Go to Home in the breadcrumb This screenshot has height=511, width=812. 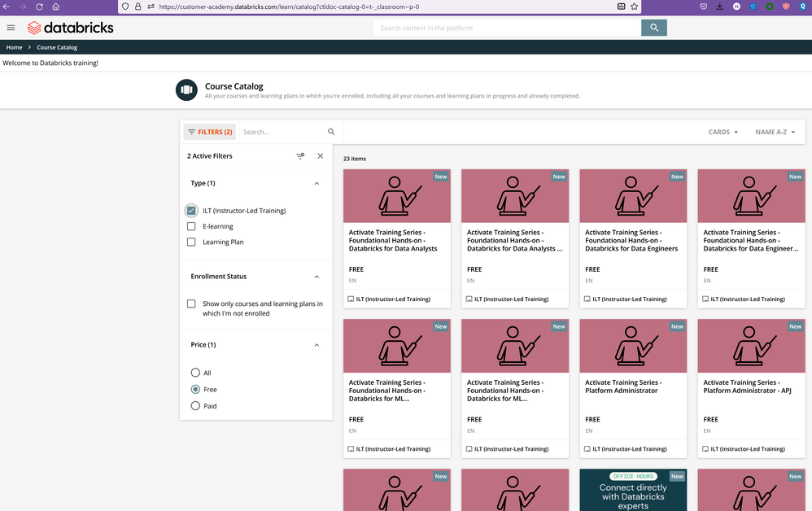pyautogui.click(x=14, y=47)
